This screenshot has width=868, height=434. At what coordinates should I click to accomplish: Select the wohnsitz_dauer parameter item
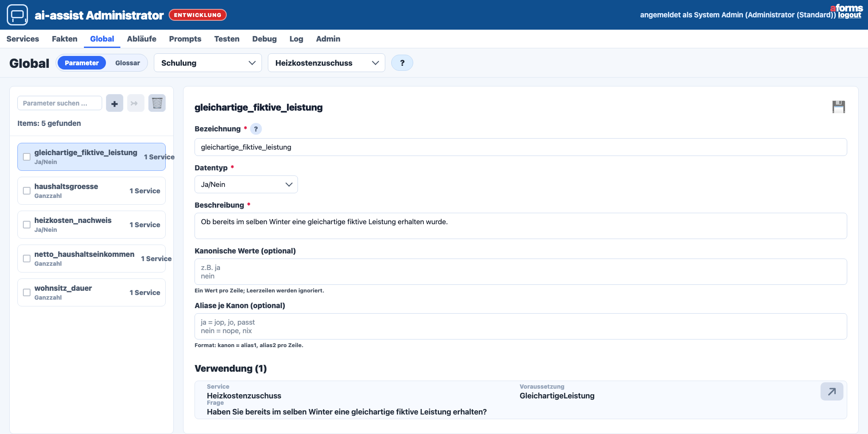[92, 292]
